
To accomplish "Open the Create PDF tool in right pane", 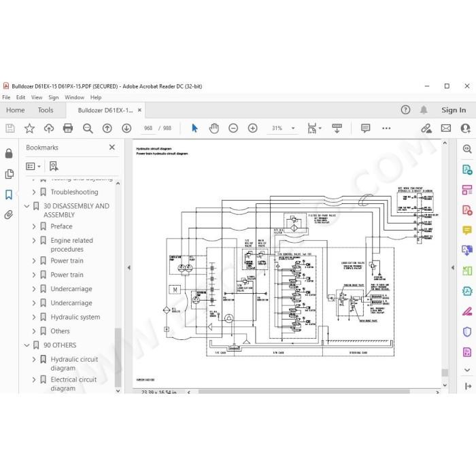I will pos(467,209).
